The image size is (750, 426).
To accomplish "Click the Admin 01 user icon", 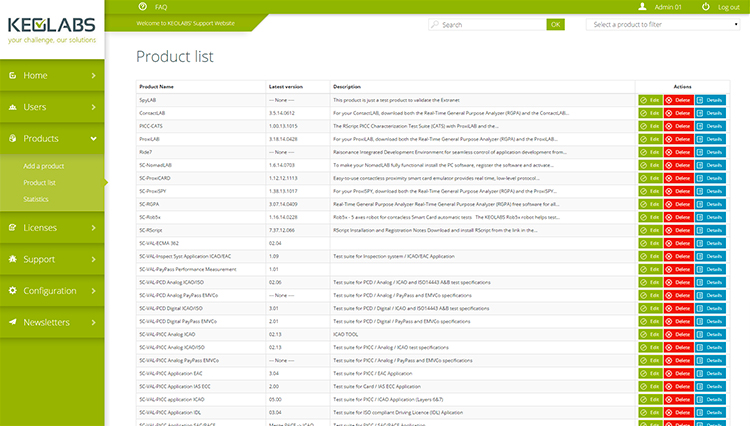I will (x=642, y=7).
